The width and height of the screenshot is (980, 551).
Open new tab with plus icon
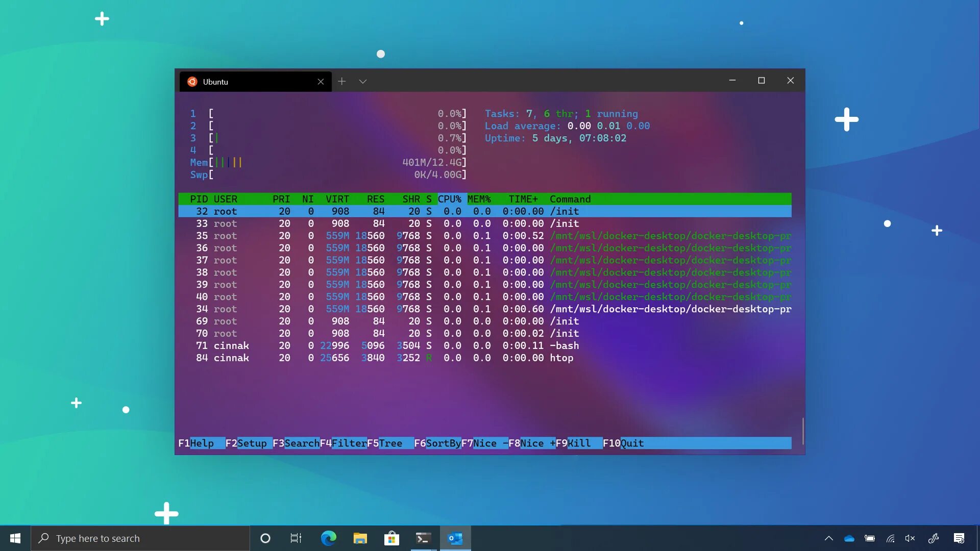341,82
